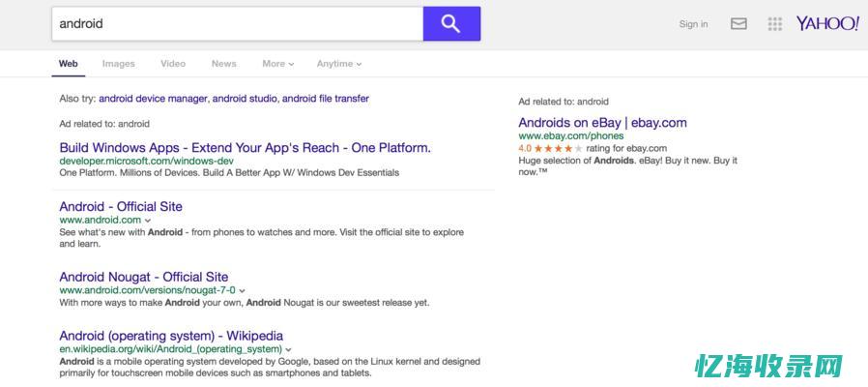Click 'With more ways to make Android' snippet
Viewport: 868px width, 387px height.
coord(245,303)
